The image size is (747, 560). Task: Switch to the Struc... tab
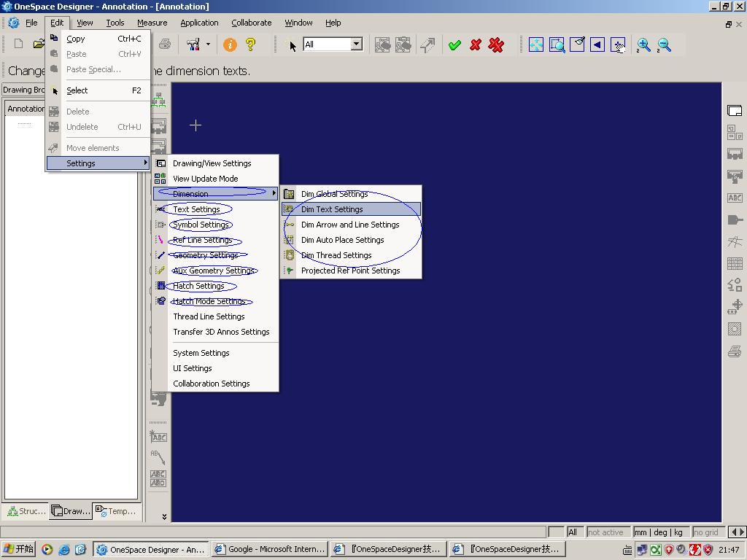(26, 511)
